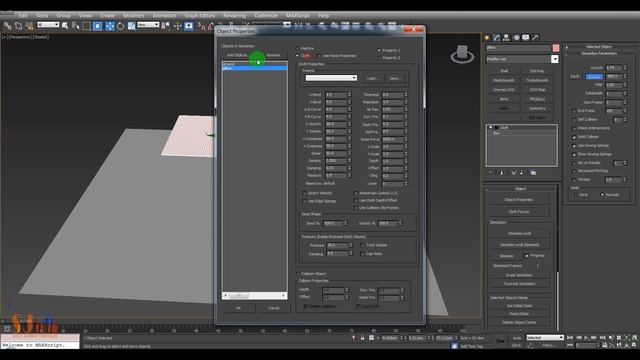Viewport: 640px width, 360px height.
Task: Enable the Inherit Velocity checkbox
Action: (x=304, y=193)
